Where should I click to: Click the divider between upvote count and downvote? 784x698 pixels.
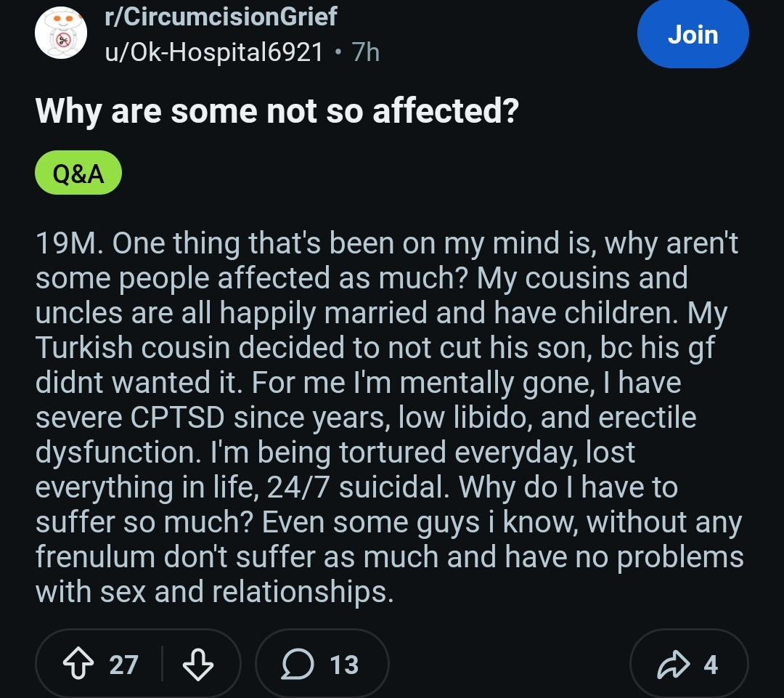(162, 665)
